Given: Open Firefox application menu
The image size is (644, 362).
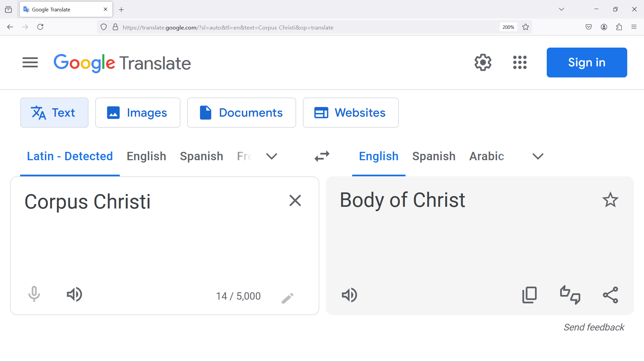Looking at the screenshot, I should 634,27.
